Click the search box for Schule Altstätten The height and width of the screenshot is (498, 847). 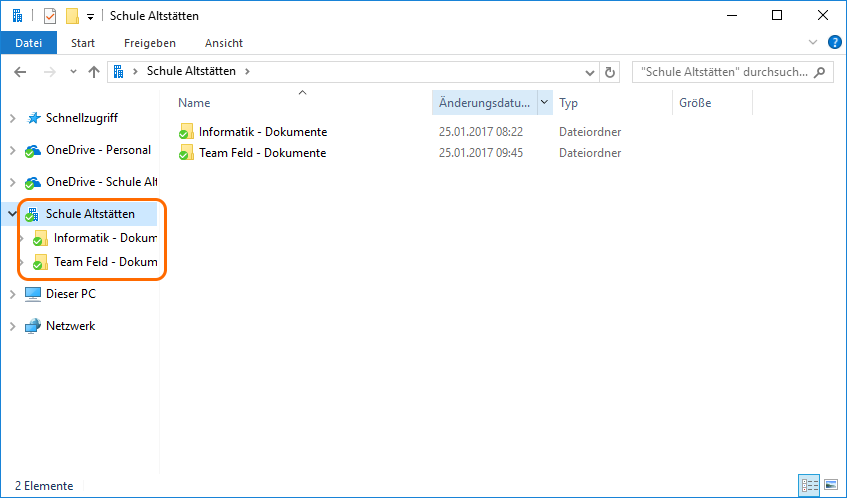pyautogui.click(x=723, y=72)
